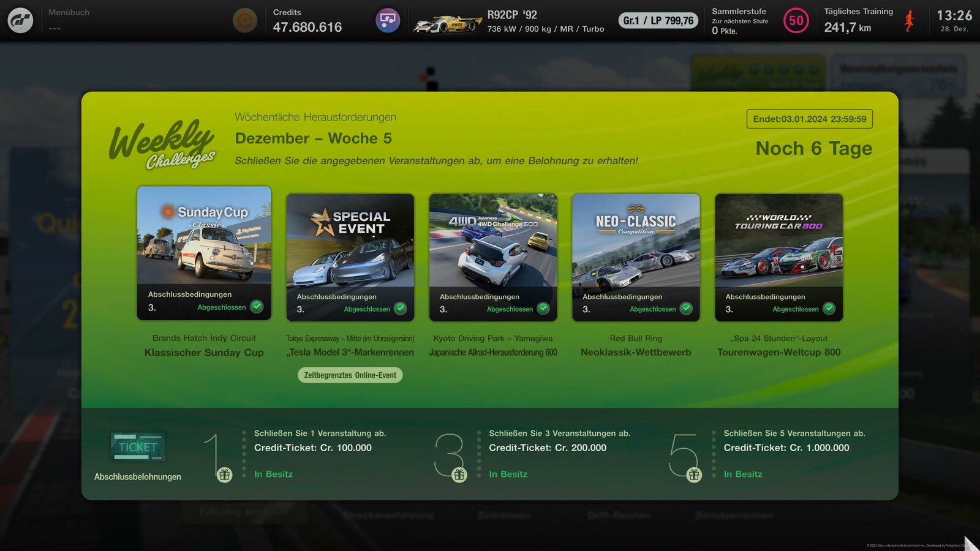This screenshot has height=551, width=980.
Task: Click the Red Bull Ring track text
Action: point(636,339)
